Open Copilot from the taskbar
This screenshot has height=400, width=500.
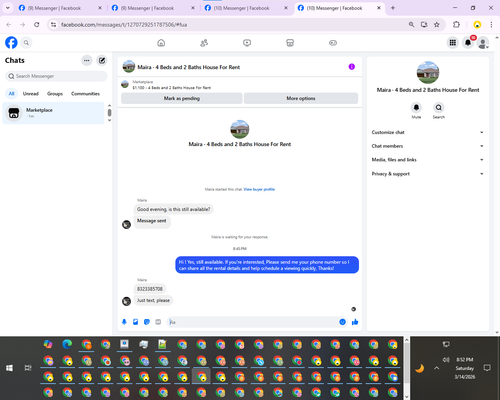48,344
